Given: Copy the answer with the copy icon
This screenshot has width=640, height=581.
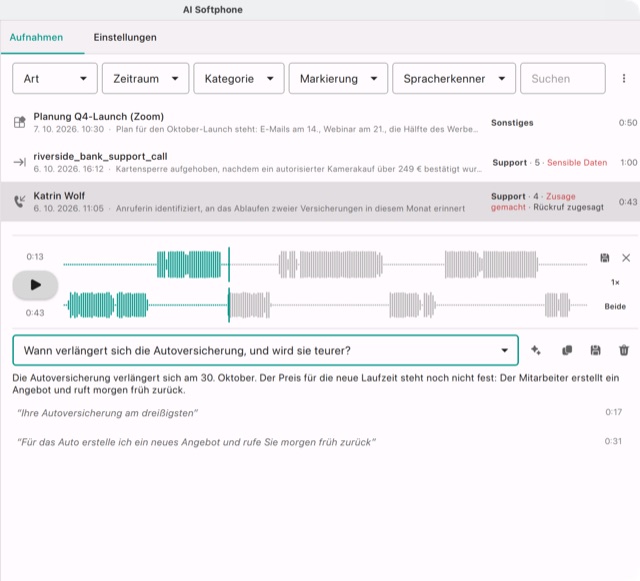Looking at the screenshot, I should point(567,350).
